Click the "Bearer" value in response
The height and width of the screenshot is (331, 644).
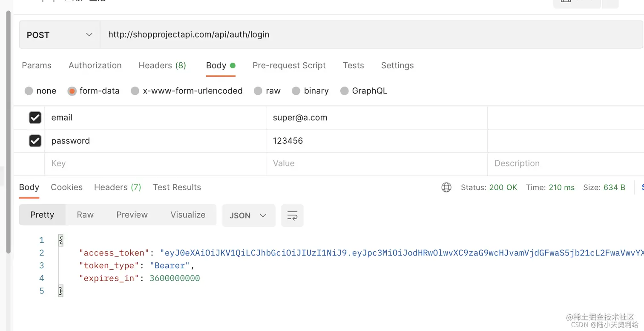coord(170,266)
